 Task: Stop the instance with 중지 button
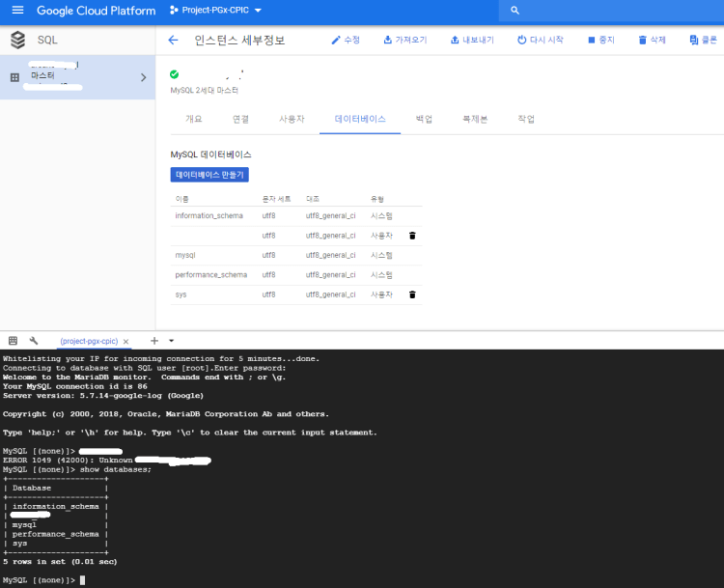pyautogui.click(x=600, y=40)
